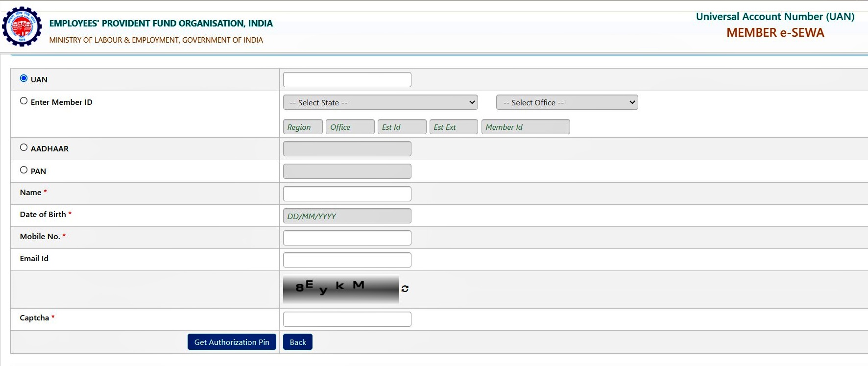Focus the Mobile No. input field
The height and width of the screenshot is (366, 868).
347,238
